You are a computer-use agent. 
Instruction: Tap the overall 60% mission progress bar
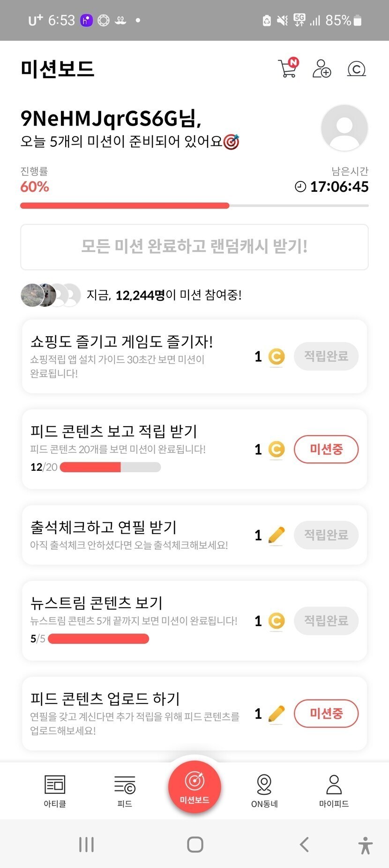pos(194,205)
